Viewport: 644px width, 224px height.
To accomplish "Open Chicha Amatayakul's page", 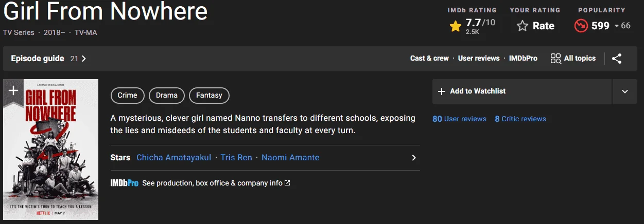I will [x=174, y=158].
